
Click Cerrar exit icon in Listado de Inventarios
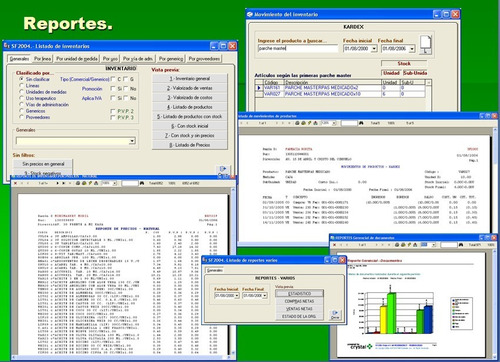click(x=223, y=171)
